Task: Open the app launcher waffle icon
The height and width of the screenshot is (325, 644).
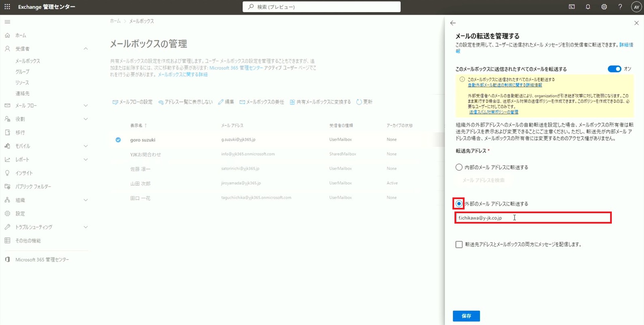Action: pyautogui.click(x=7, y=7)
